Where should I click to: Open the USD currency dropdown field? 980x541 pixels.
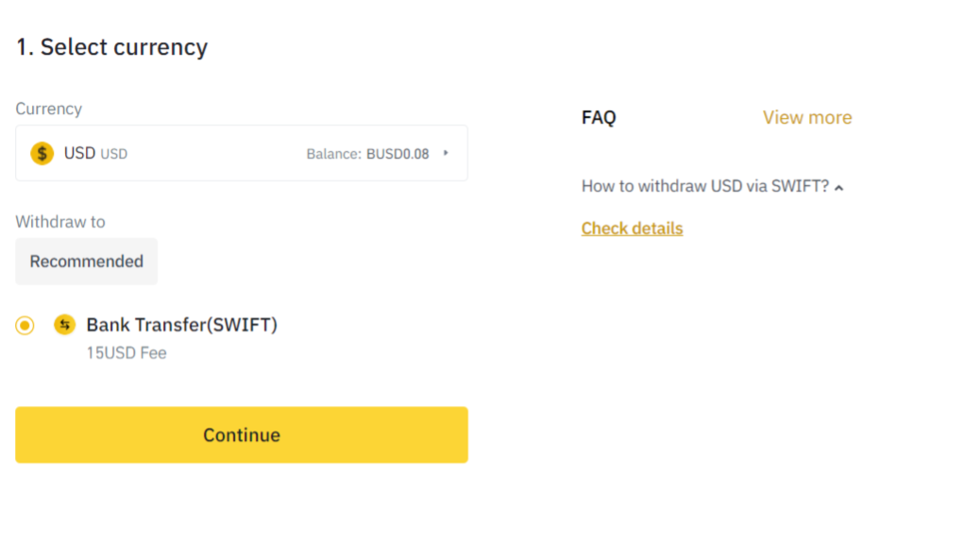click(x=242, y=153)
